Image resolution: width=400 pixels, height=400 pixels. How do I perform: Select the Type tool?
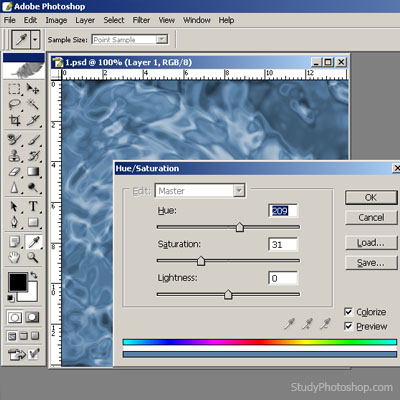click(33, 206)
